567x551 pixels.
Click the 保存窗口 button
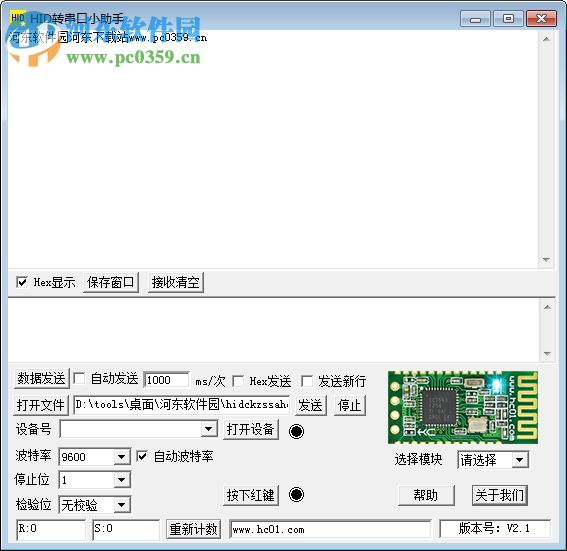pos(110,282)
